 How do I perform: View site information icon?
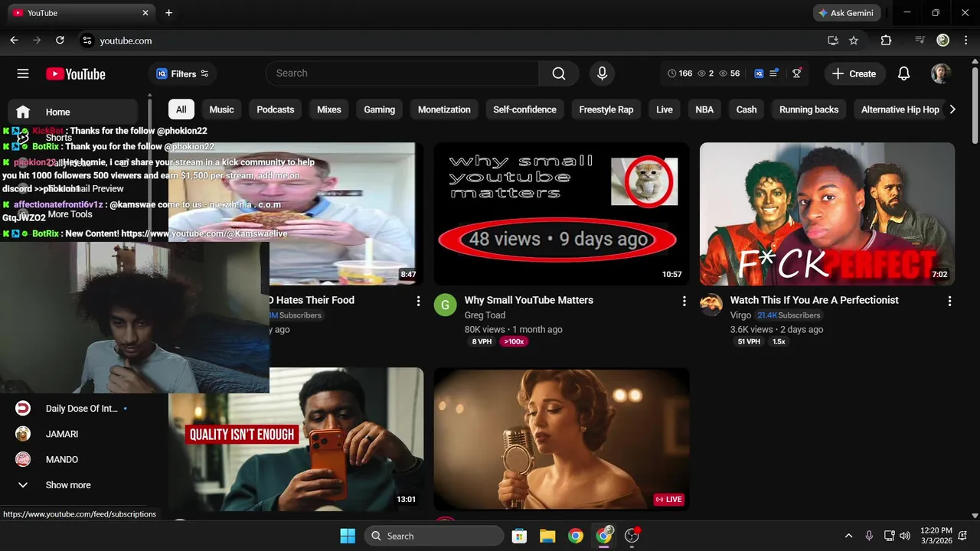pos(87,41)
